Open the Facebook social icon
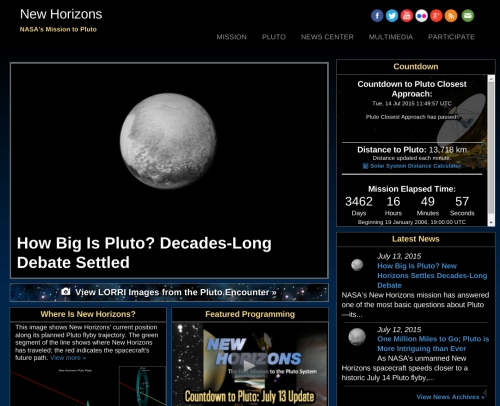Viewport: 500px width, 406px height. [x=377, y=16]
